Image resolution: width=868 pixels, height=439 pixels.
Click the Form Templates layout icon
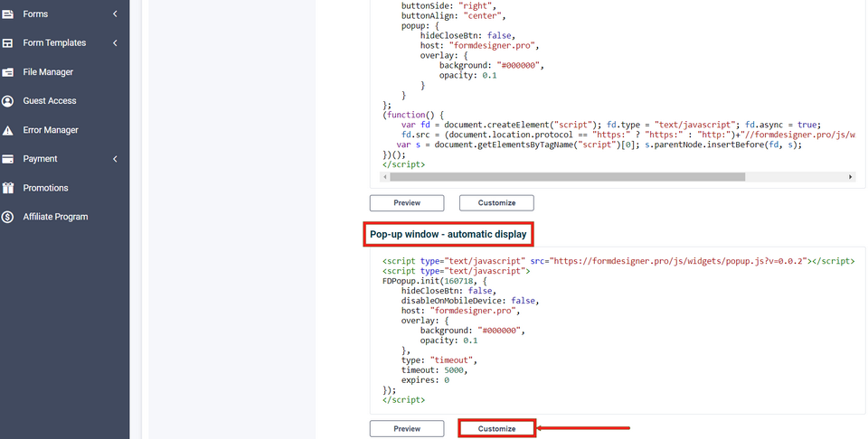(8, 43)
